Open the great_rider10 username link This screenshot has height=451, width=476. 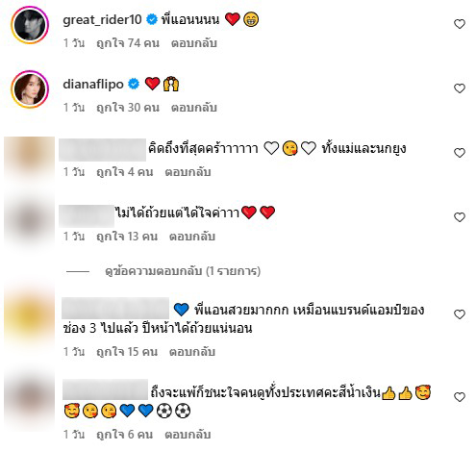point(102,20)
